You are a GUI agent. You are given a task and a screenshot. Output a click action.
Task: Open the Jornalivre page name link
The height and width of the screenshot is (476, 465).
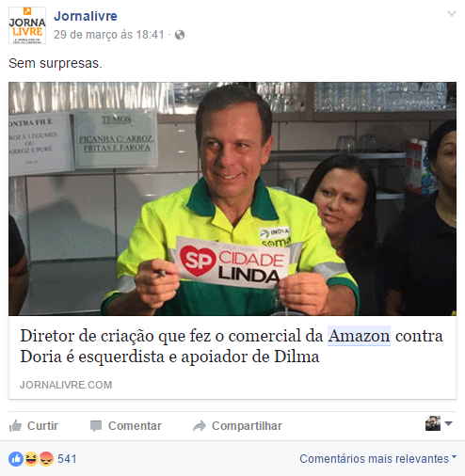click(x=86, y=16)
